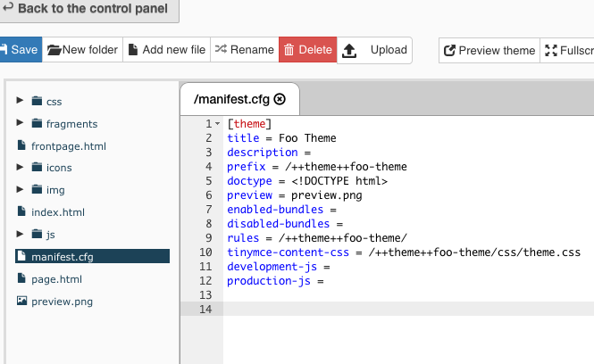Expand the js folder arrow
Viewport: 594px width, 364px height.
(x=20, y=234)
